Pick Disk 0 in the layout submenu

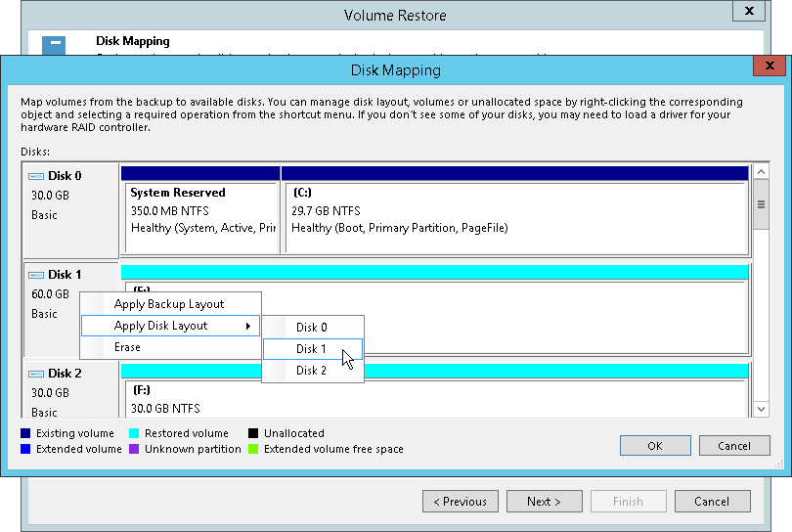pos(313,328)
